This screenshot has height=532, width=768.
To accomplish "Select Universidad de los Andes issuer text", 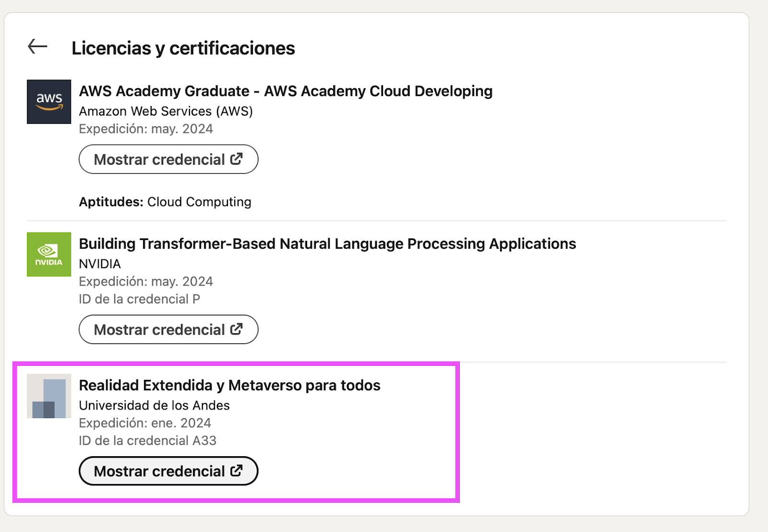I will pyautogui.click(x=154, y=406).
